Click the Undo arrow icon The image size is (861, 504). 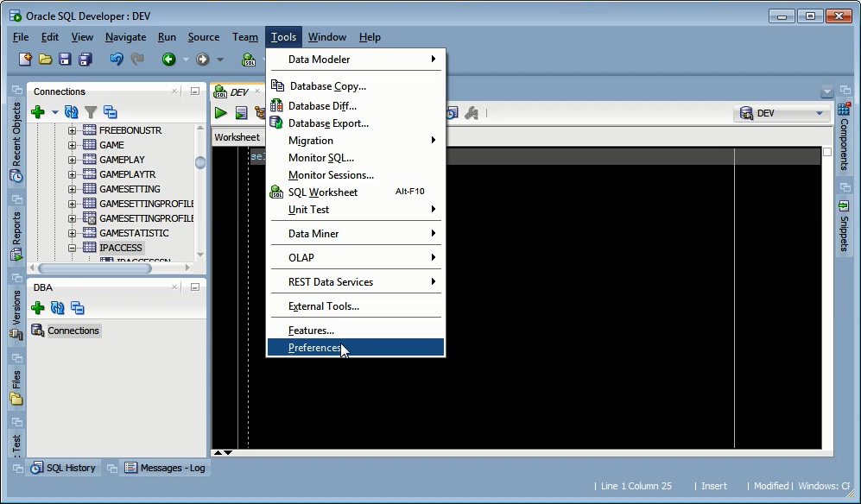(x=117, y=60)
